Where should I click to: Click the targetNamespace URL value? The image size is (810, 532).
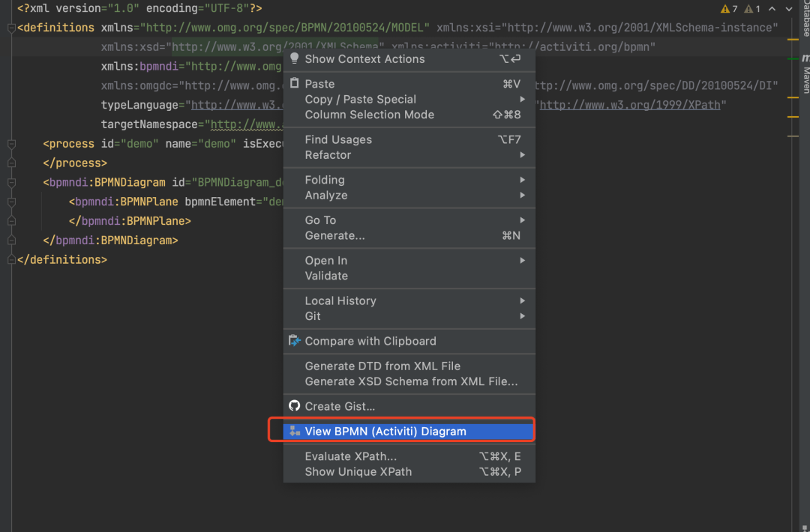pyautogui.click(x=247, y=124)
